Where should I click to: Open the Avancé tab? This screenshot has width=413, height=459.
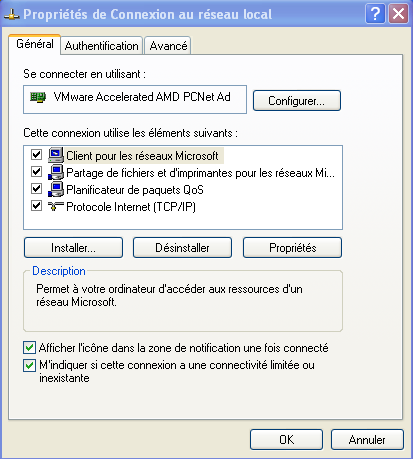[168, 46]
